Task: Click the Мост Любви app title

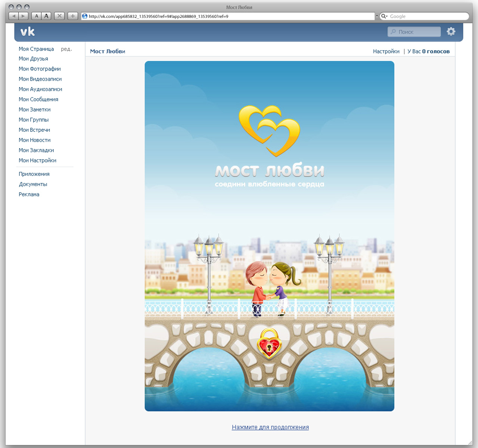Action: [108, 51]
